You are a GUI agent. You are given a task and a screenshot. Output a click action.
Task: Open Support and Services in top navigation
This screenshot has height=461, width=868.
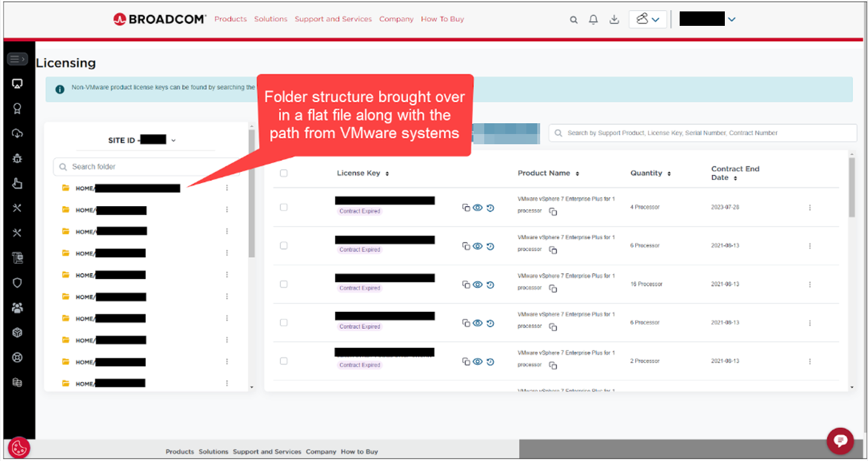[x=333, y=19]
